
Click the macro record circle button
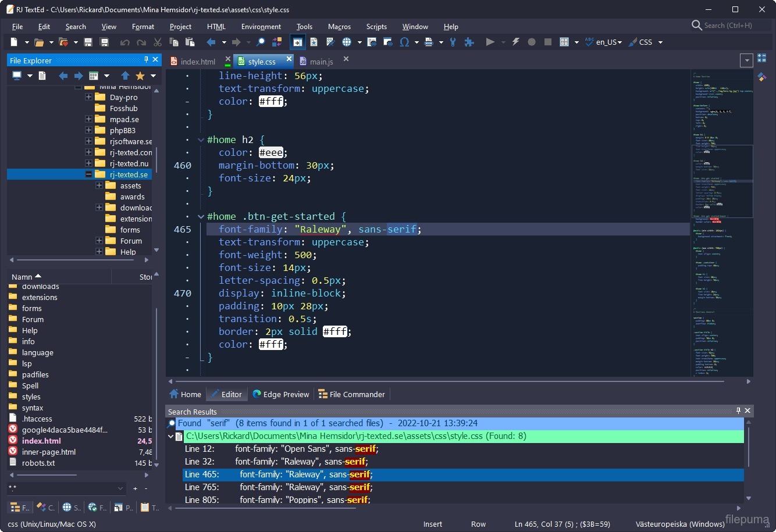point(532,42)
